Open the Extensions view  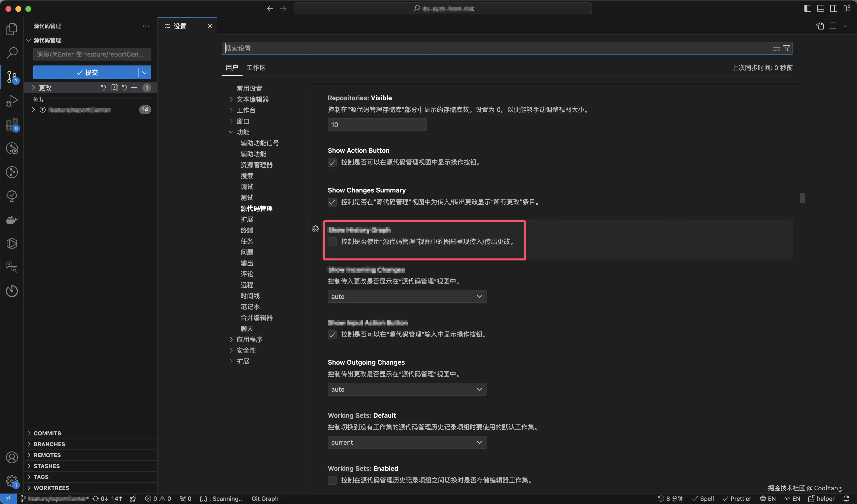(x=12, y=126)
